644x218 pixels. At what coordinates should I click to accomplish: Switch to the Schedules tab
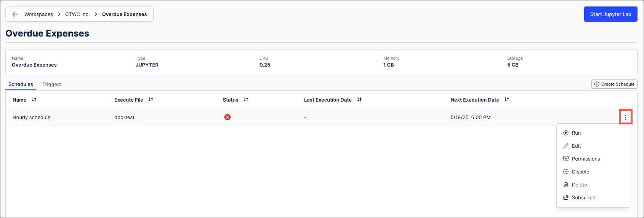pyautogui.click(x=21, y=84)
